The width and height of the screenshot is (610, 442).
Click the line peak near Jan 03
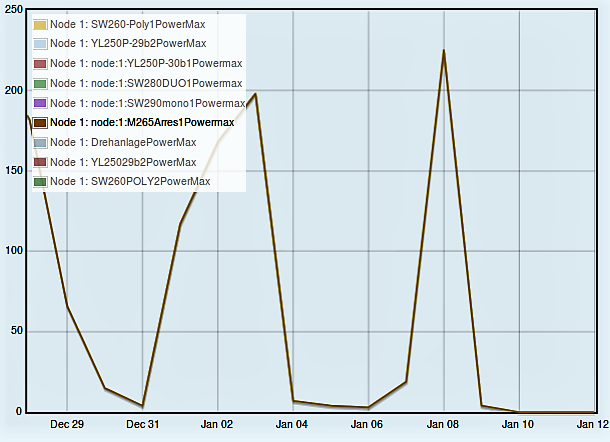click(255, 94)
